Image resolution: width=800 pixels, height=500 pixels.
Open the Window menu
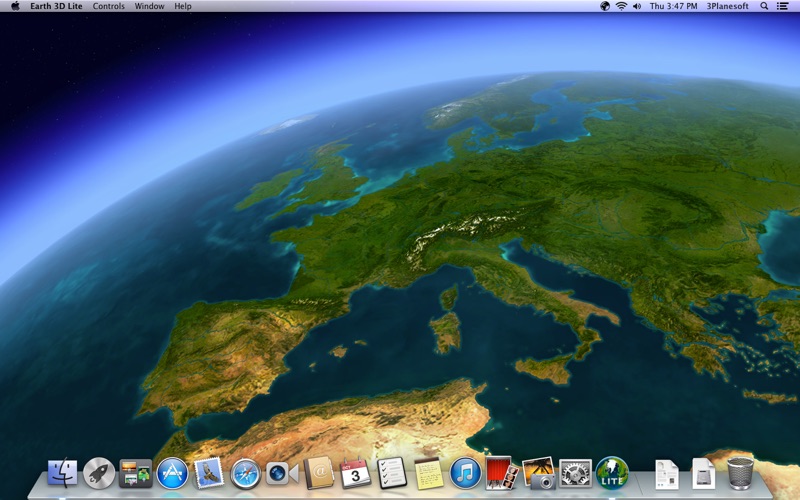[x=149, y=6]
